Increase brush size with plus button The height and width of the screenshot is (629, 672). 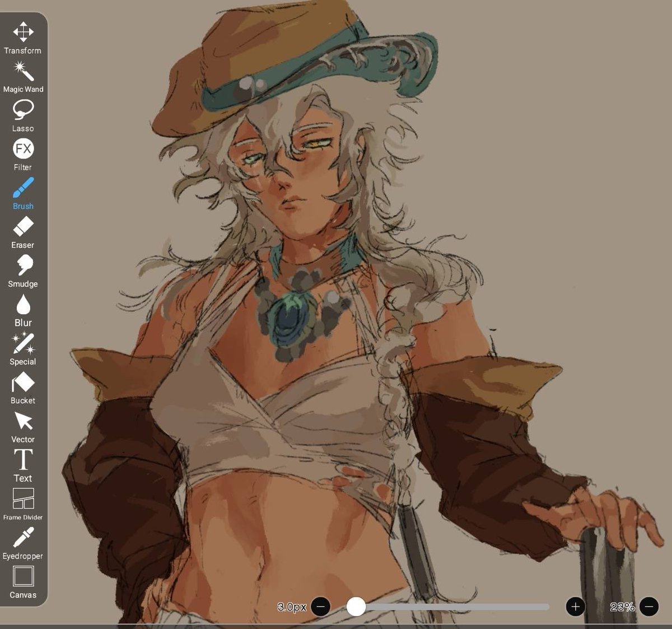coord(575,606)
